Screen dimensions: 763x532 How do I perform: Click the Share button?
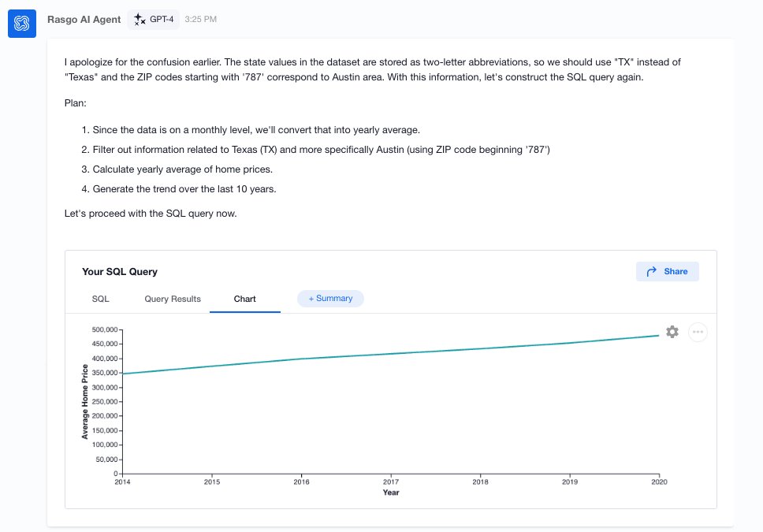pyautogui.click(x=667, y=272)
